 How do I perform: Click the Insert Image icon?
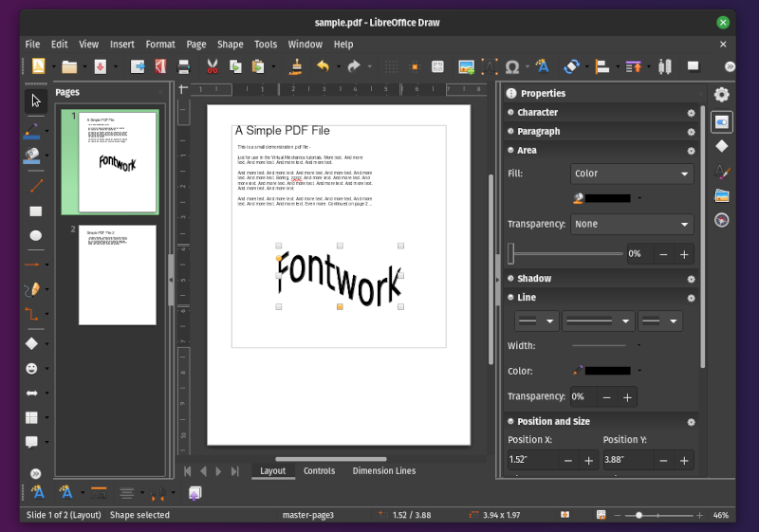point(466,66)
